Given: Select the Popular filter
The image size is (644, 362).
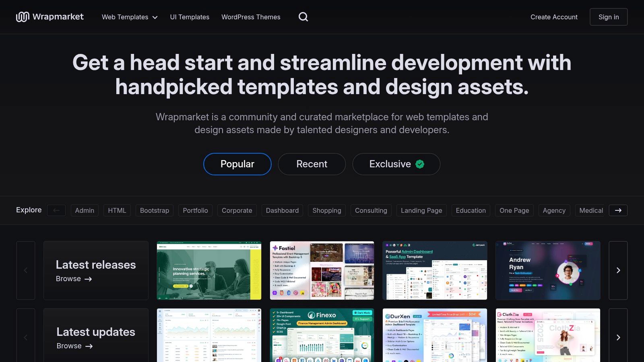Looking at the screenshot, I should (237, 164).
